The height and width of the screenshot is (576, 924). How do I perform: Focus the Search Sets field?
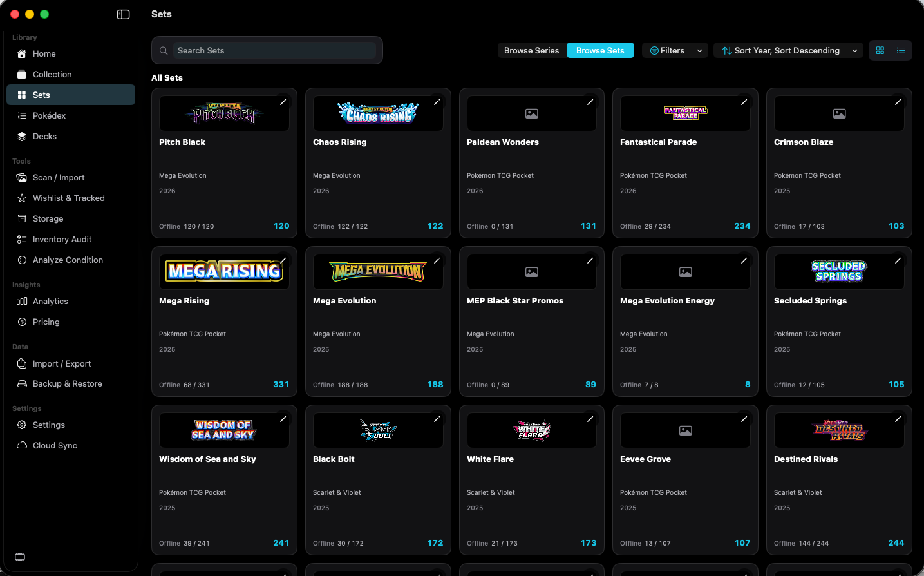(x=267, y=50)
